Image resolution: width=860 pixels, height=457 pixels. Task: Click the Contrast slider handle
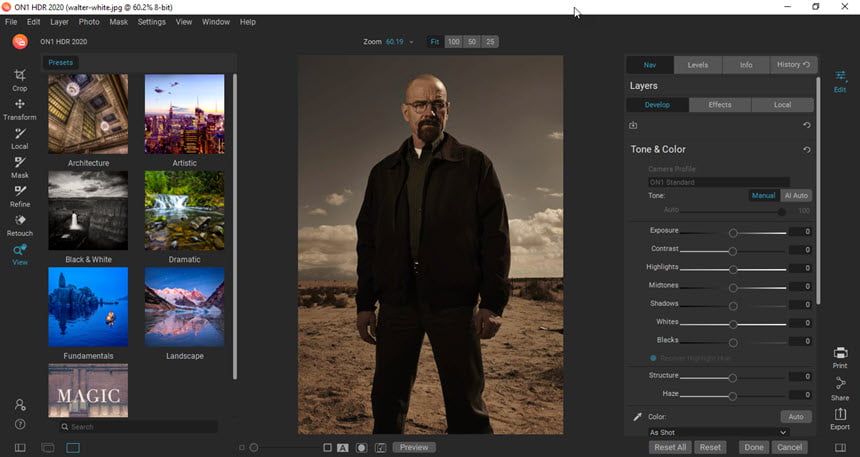(x=732, y=251)
